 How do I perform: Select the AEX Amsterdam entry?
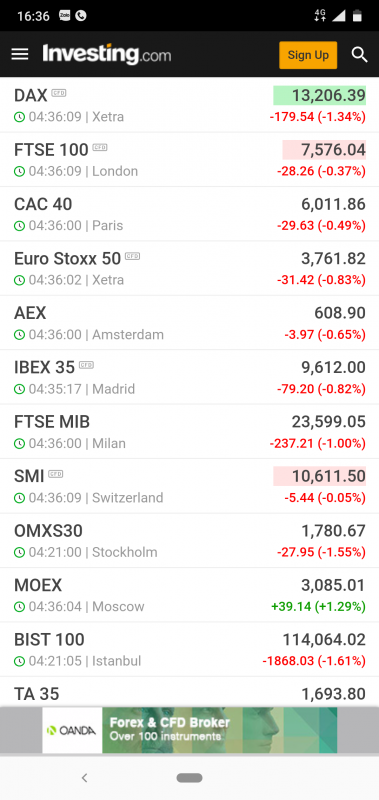coord(189,323)
